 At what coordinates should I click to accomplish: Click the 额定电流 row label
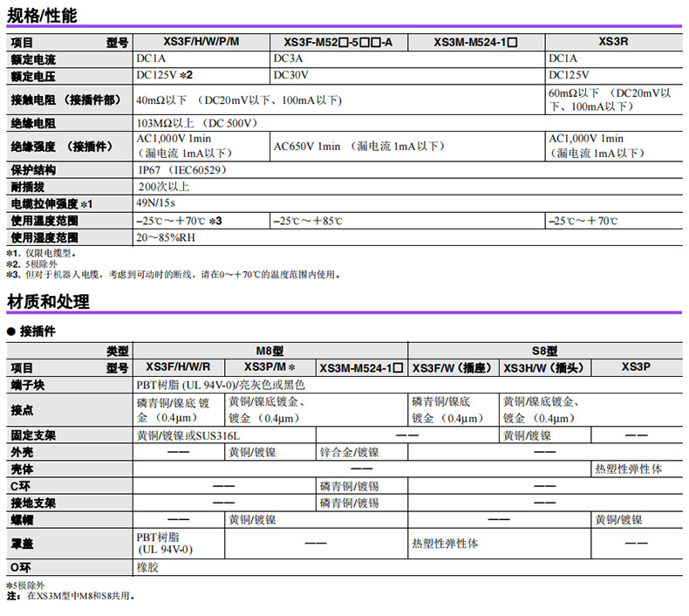[32, 59]
